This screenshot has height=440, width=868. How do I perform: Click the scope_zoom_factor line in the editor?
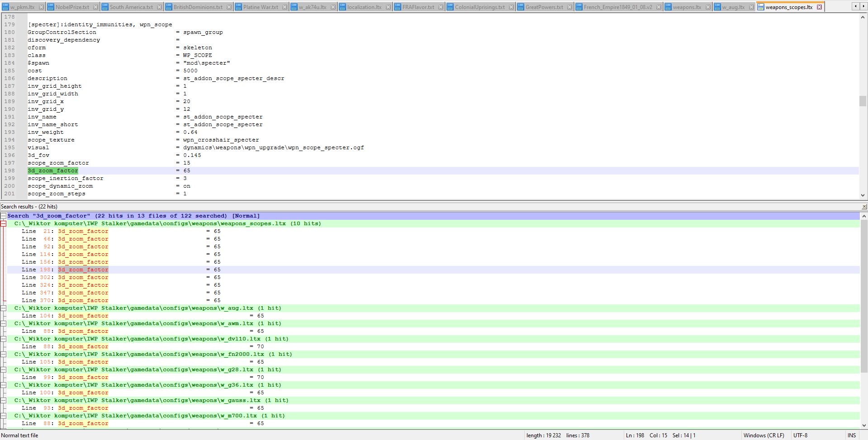(x=442, y=163)
